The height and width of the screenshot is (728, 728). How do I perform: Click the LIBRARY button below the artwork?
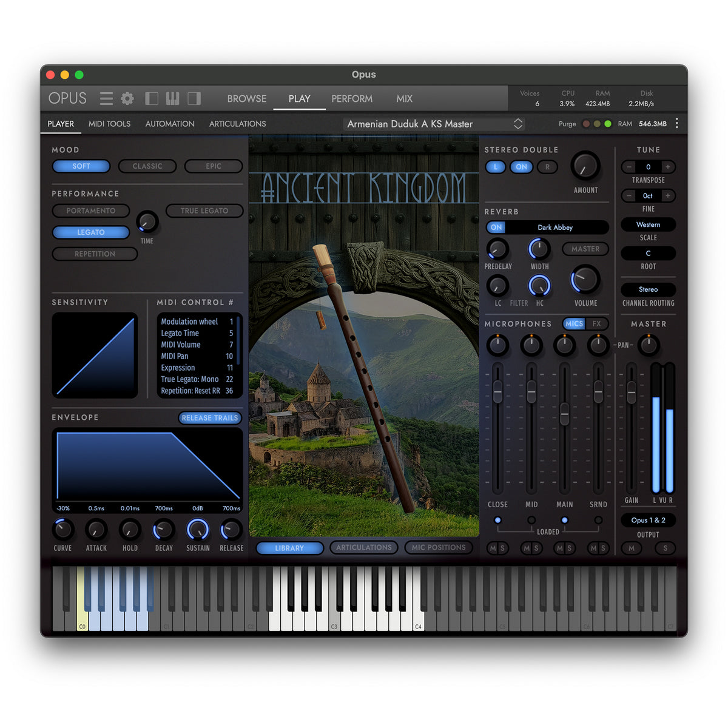289,548
